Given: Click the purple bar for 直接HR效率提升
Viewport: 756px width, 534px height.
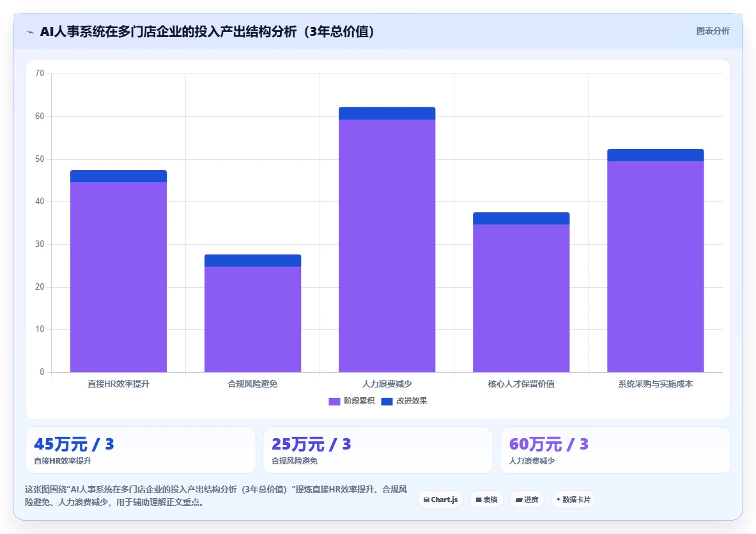Looking at the screenshot, I should (119, 278).
